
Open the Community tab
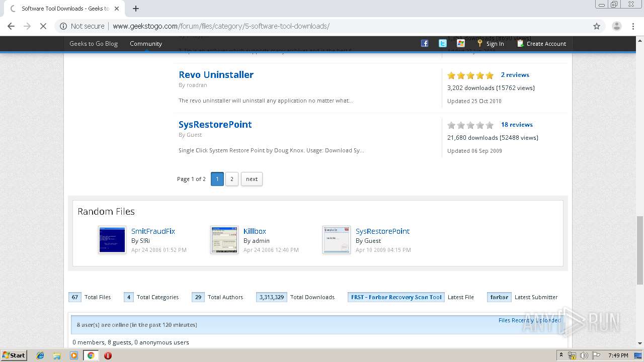pyautogui.click(x=146, y=44)
